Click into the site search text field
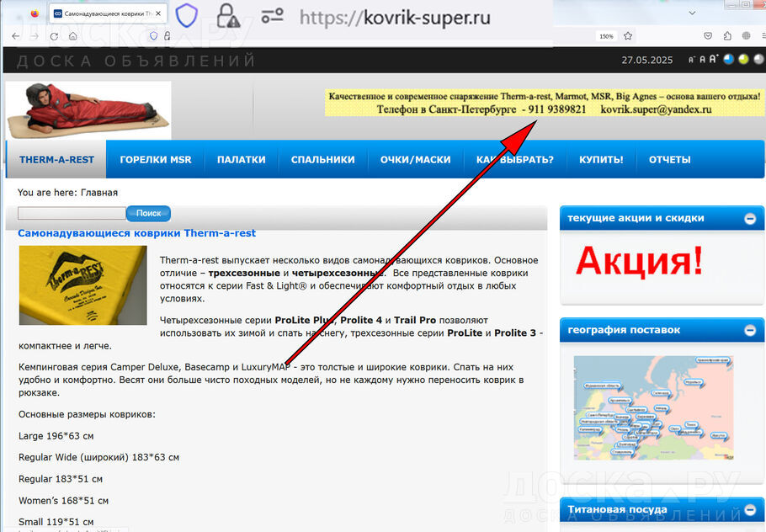This screenshot has width=766, height=532. (x=72, y=214)
